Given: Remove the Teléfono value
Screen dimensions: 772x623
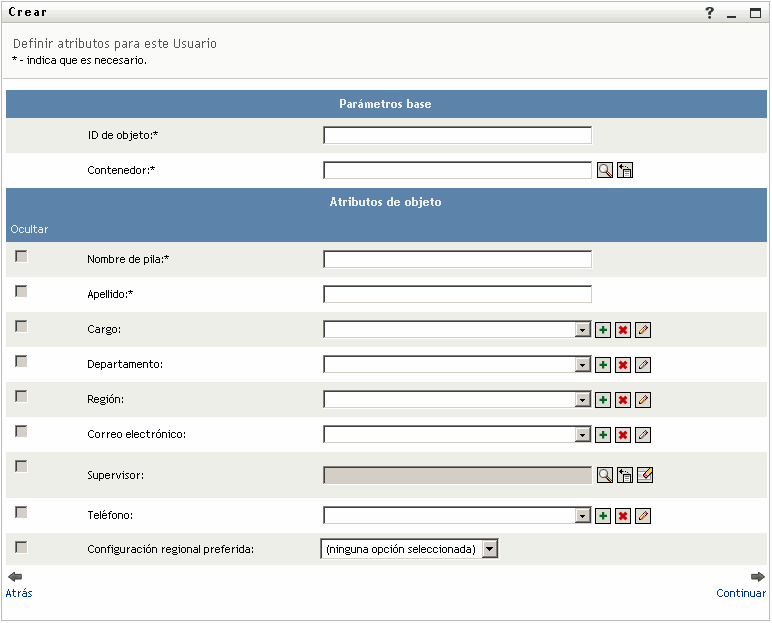Looking at the screenshot, I should point(623,516).
